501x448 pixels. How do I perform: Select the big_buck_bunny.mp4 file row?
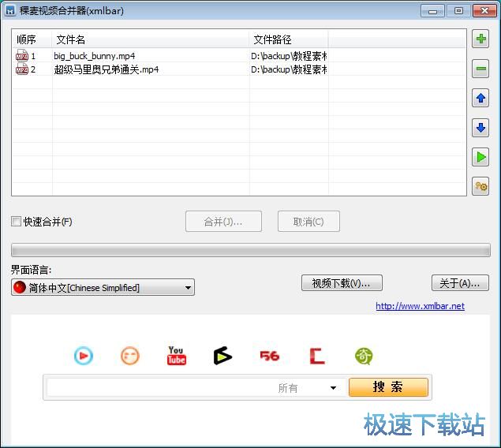click(x=95, y=56)
